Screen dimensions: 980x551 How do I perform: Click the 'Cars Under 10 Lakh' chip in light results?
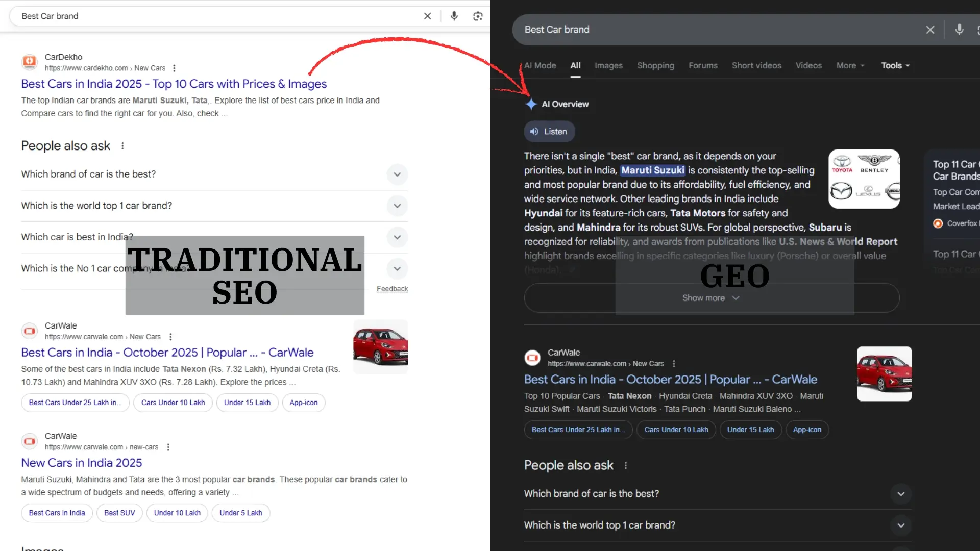[173, 403]
